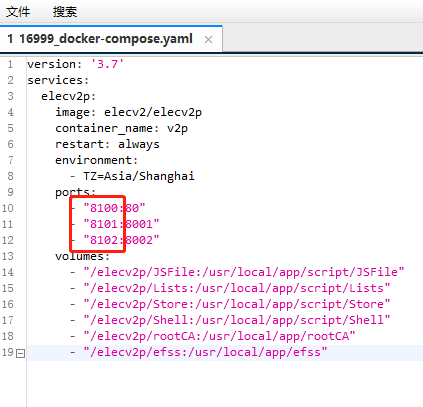
Task: Click the restart: always line
Action: pyautogui.click(x=107, y=144)
